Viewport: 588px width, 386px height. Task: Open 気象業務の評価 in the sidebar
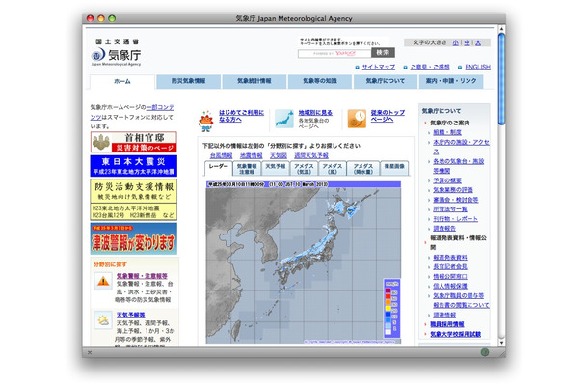[453, 190]
